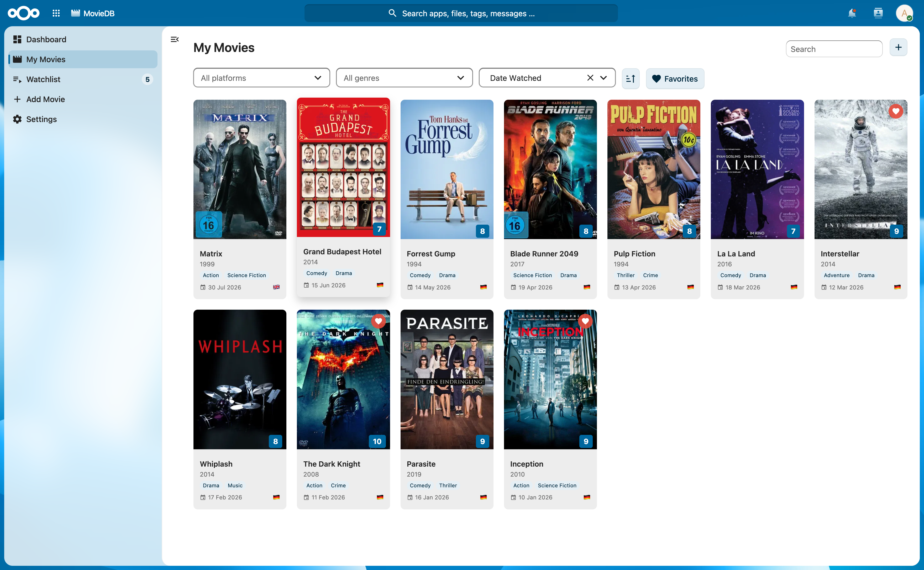
Task: Go to Dashboard
Action: coord(83,39)
